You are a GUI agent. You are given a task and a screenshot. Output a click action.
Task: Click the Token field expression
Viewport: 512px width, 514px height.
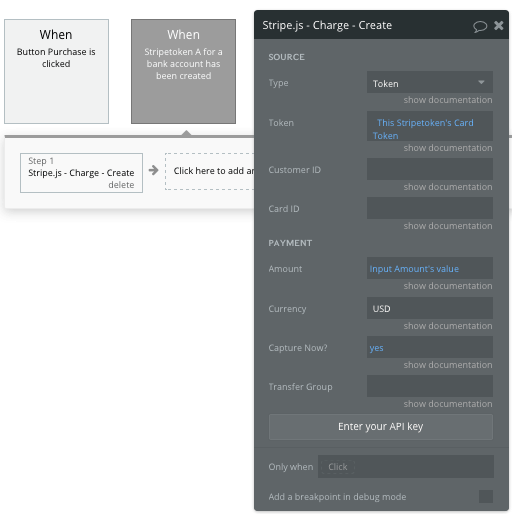(x=430, y=126)
